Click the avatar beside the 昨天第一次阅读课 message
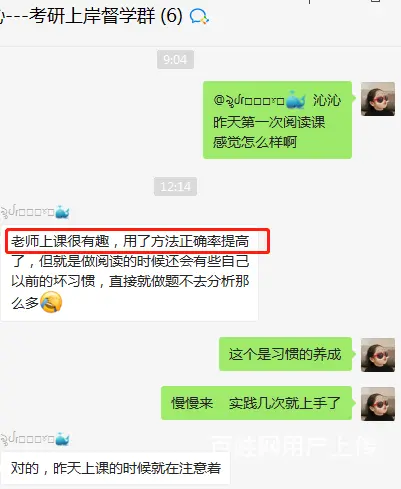 point(378,99)
